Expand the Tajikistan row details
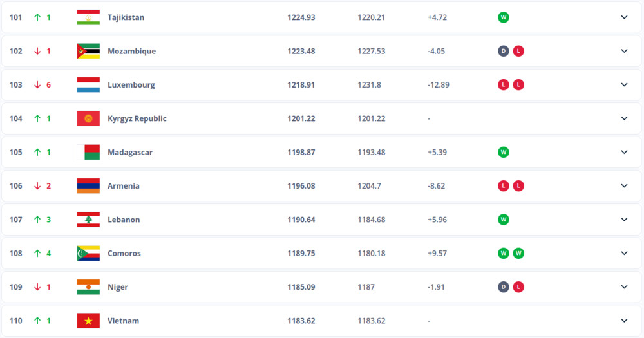The width and height of the screenshot is (644, 338). [x=624, y=17]
